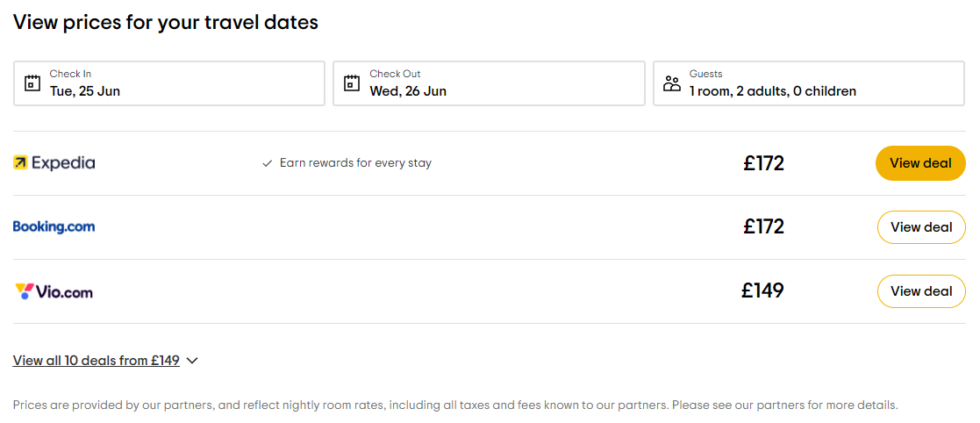Click the Booking.com £172 price

tap(763, 226)
